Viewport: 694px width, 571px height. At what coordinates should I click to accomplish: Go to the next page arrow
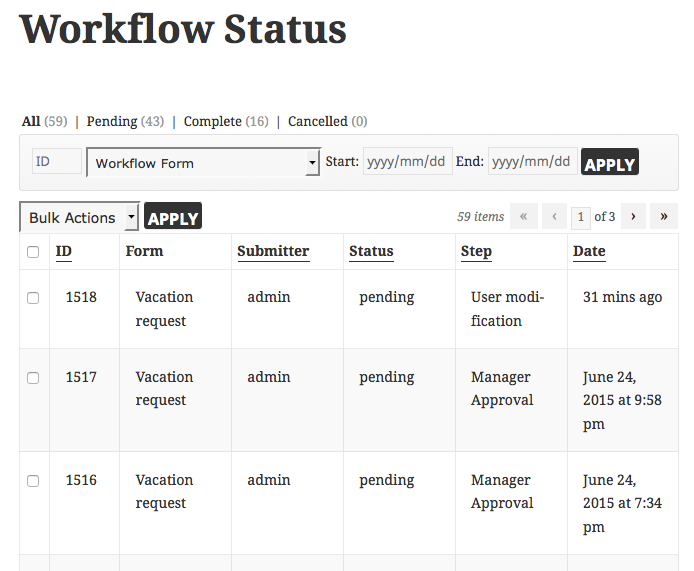coord(633,216)
